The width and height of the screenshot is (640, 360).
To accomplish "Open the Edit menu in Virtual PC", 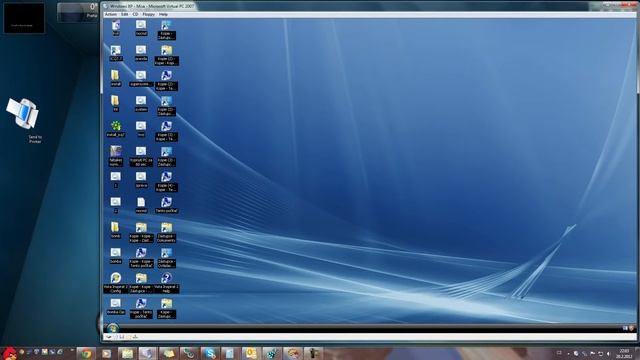I will tap(124, 14).
